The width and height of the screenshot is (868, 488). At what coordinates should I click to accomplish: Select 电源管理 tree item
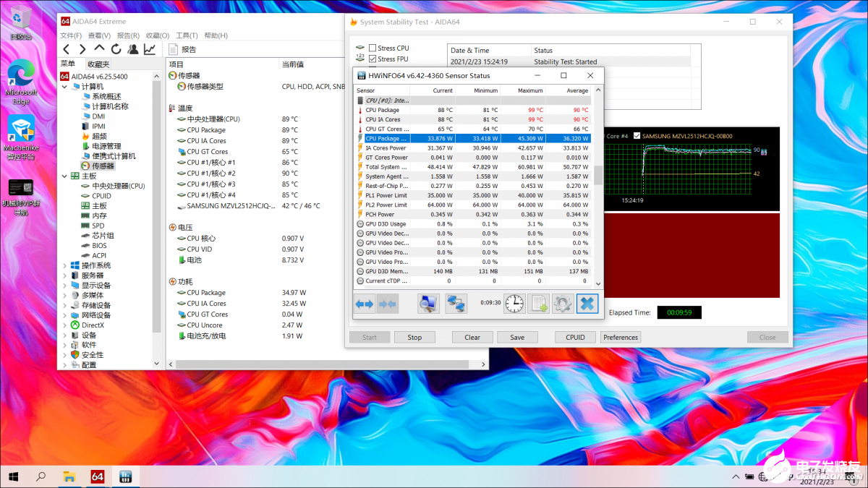pos(100,146)
